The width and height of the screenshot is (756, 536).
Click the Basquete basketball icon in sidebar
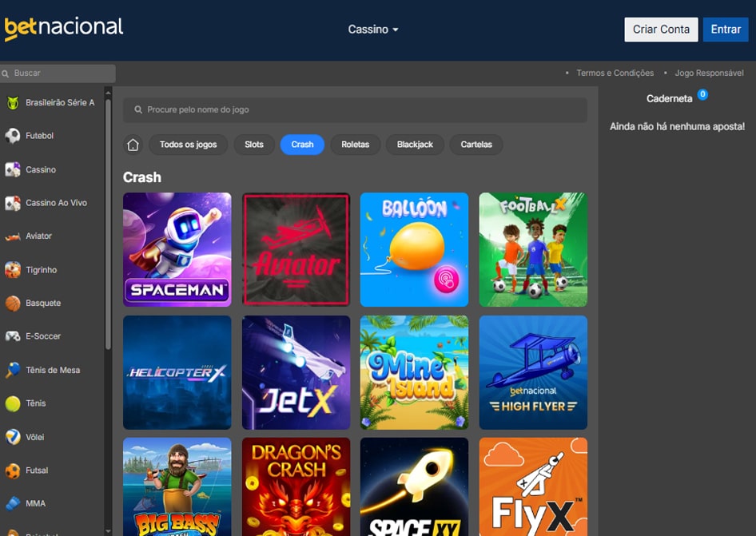(13, 304)
